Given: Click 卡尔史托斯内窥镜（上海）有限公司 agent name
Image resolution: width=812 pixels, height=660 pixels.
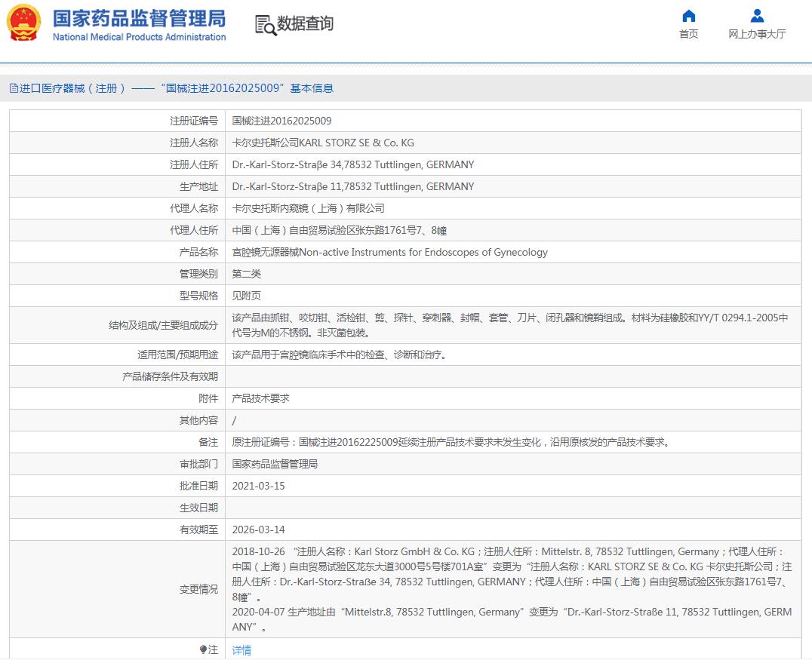Looking at the screenshot, I should (x=308, y=209).
